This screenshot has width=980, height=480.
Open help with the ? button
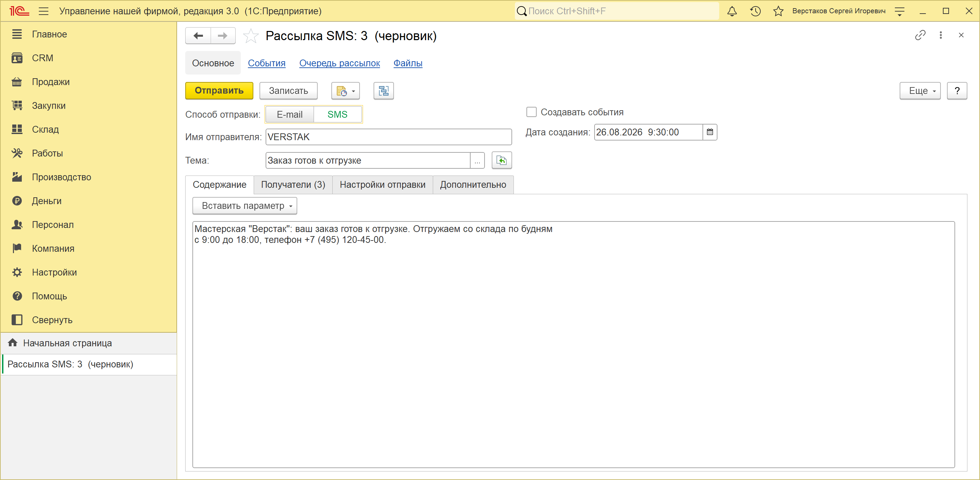[957, 91]
